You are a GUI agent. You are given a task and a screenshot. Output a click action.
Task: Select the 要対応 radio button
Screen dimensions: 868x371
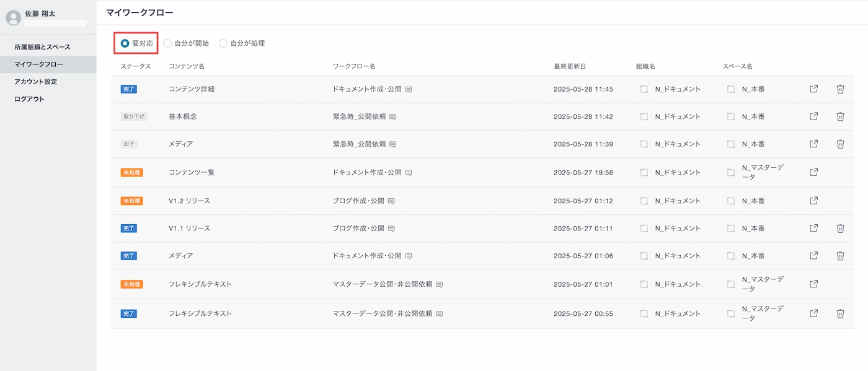[x=125, y=43]
